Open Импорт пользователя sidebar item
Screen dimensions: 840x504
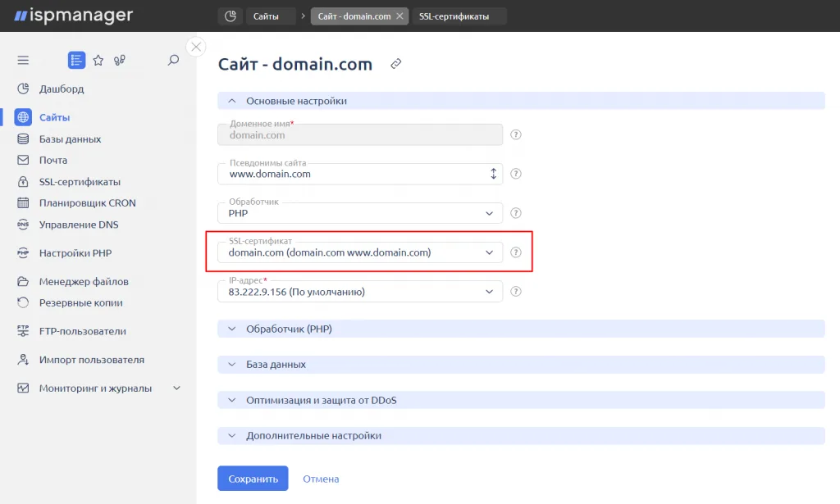[x=92, y=360]
